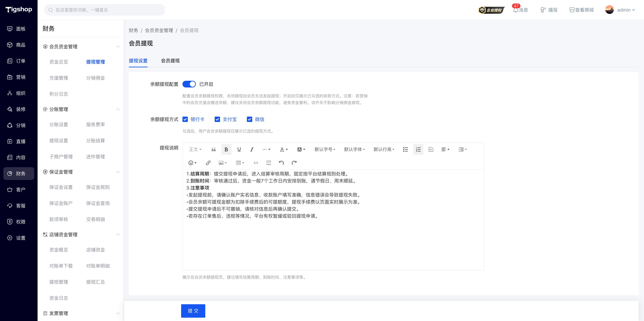Switch to the 会员提现 tab
The image size is (644, 321).
click(170, 61)
